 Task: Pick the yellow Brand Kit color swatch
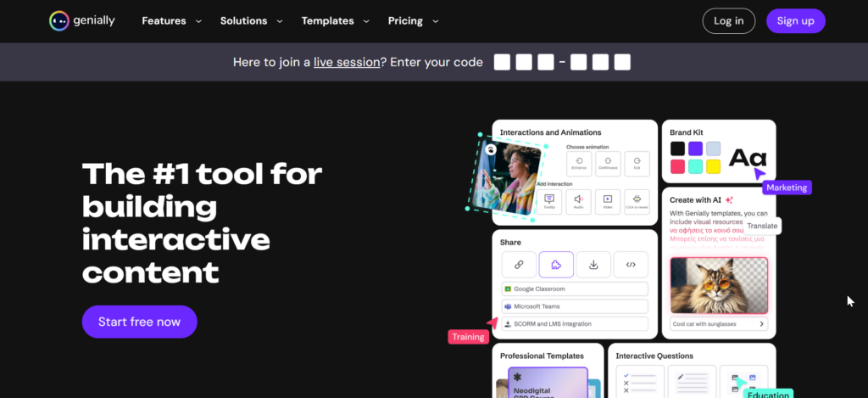(713, 166)
